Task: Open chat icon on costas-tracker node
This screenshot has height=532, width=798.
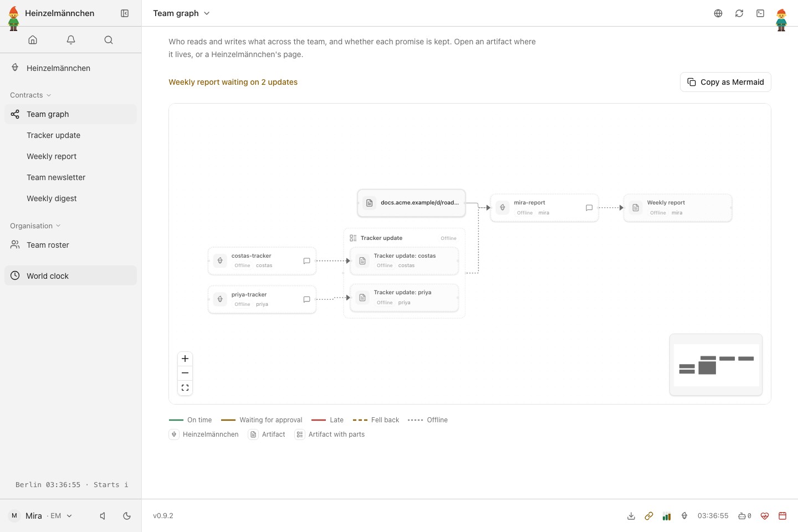Action: [x=306, y=261]
